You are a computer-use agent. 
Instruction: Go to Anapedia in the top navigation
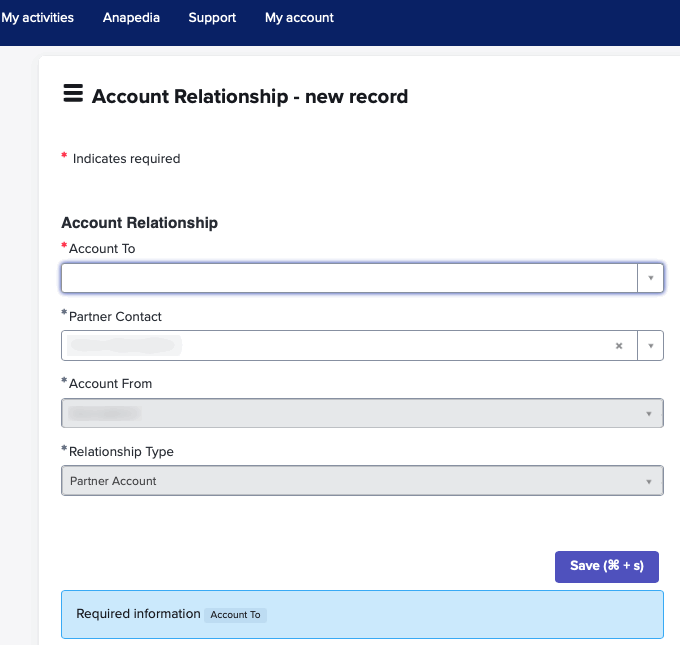(x=131, y=18)
